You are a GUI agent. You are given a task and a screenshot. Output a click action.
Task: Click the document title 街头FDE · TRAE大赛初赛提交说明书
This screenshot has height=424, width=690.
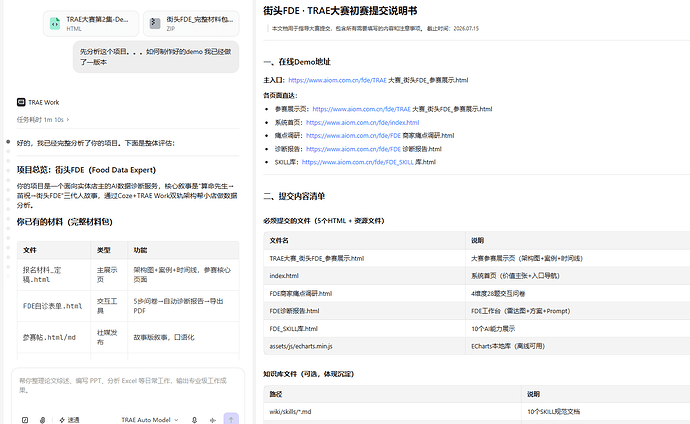coord(340,11)
